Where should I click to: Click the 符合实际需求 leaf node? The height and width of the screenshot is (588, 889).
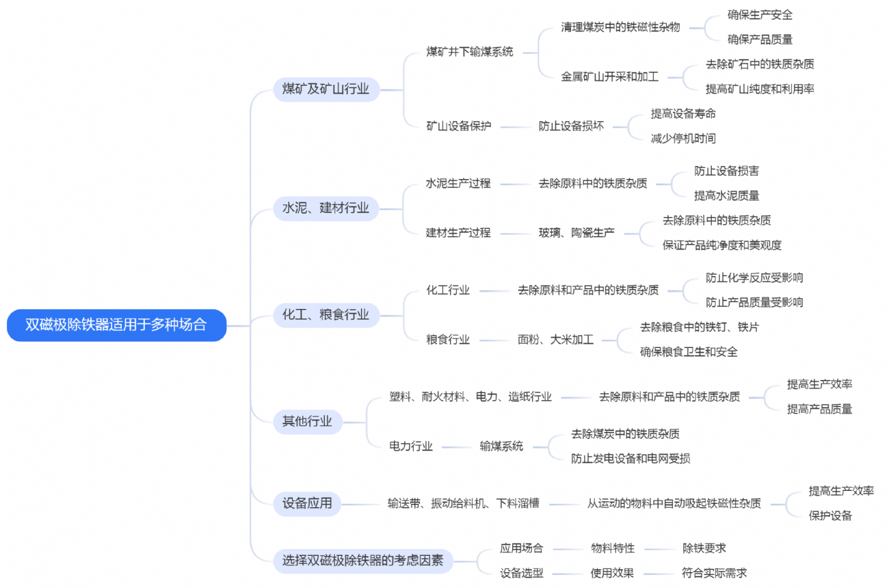click(714, 573)
